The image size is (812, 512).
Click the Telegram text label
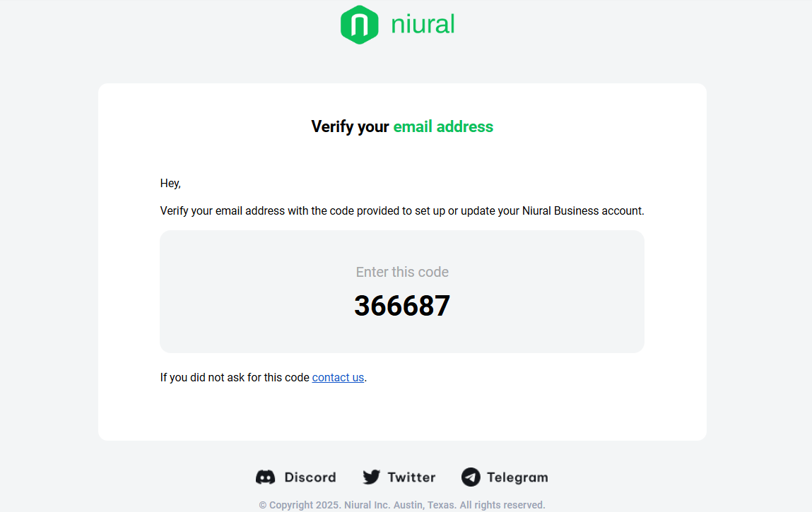pos(517,477)
